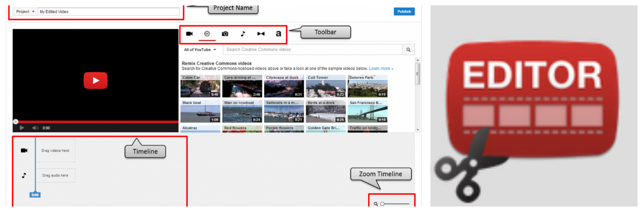The width and height of the screenshot is (644, 213).
Task: Click the 0:00 timeline playhead marker
Action: click(x=35, y=195)
